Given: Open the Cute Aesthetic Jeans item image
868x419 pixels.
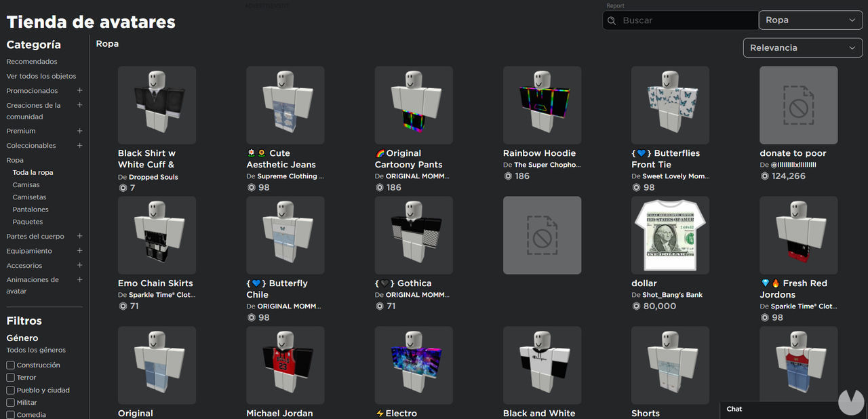Looking at the screenshot, I should click(285, 105).
